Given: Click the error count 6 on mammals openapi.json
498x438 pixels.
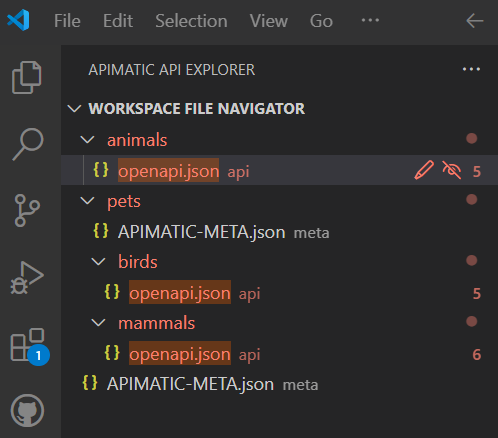Looking at the screenshot, I should click(x=477, y=354).
